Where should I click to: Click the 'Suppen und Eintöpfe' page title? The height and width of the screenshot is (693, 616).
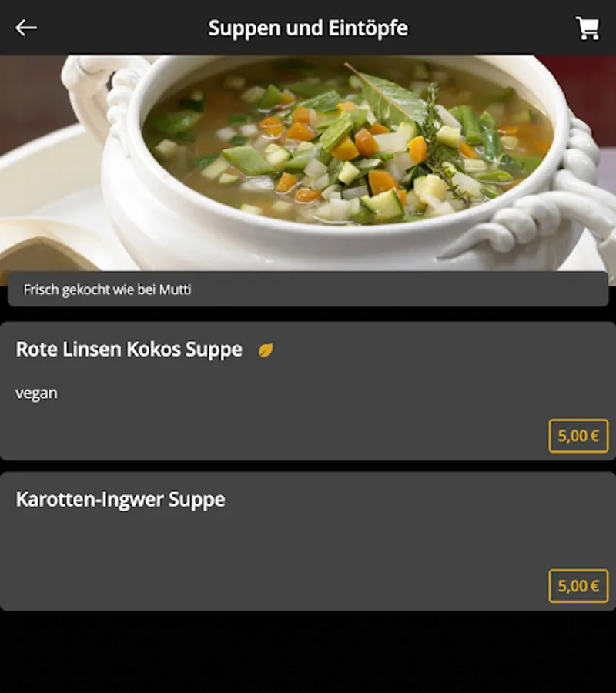click(308, 28)
